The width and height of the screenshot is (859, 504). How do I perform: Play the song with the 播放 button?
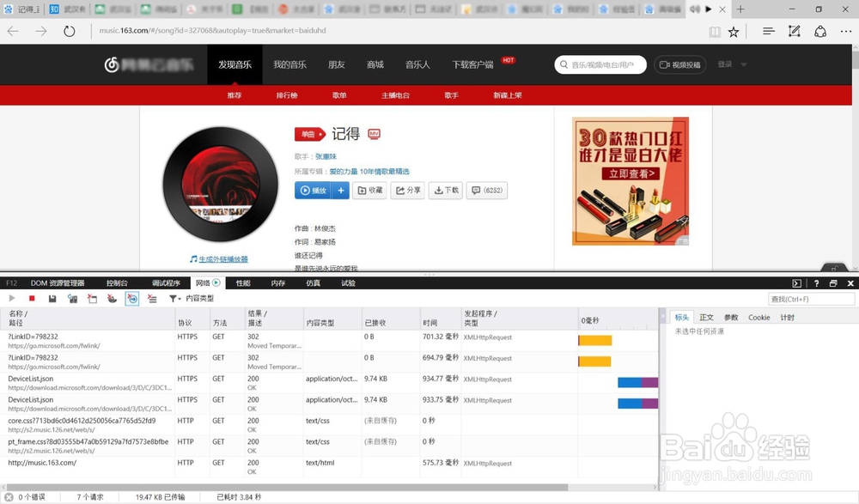pos(313,190)
